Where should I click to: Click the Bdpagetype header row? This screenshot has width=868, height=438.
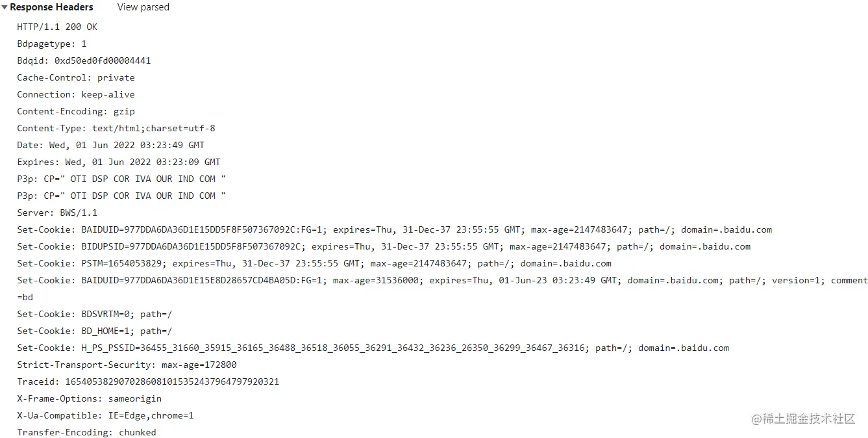[x=52, y=44]
